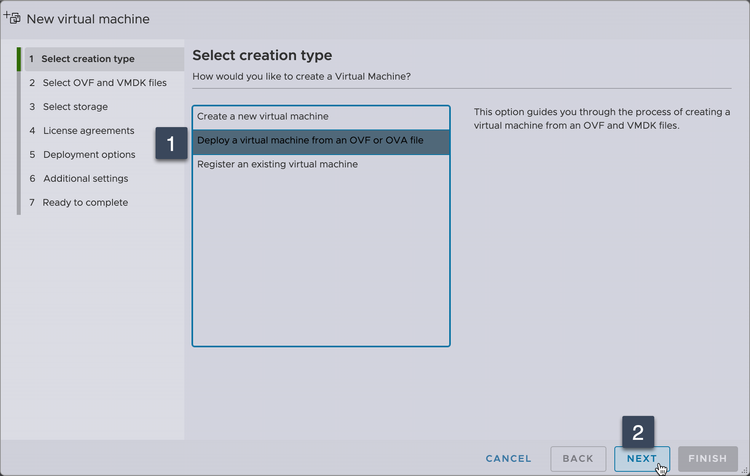Screen dimensions: 750x476
Task: Pick Register an existing virtual machine
Action: (x=277, y=164)
